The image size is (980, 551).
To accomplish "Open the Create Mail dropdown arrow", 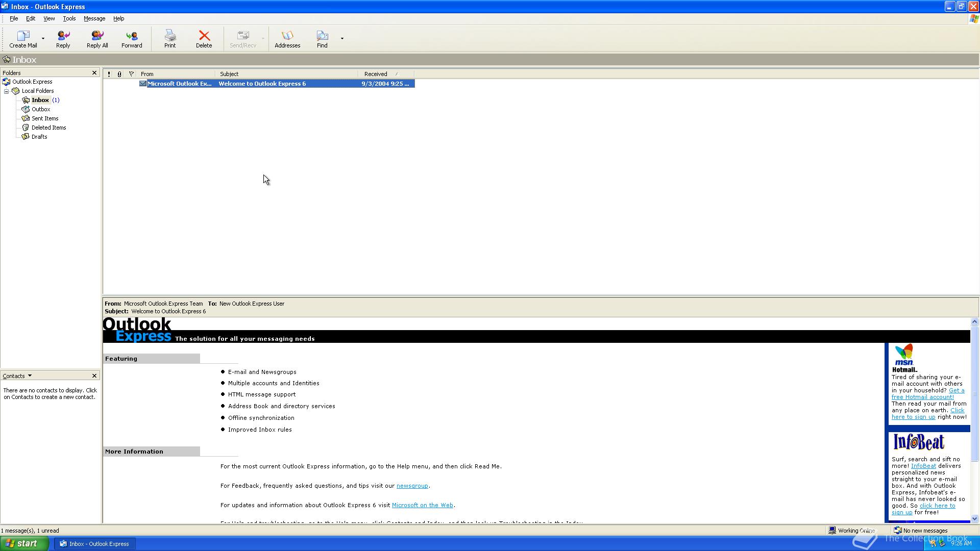I will [43, 39].
